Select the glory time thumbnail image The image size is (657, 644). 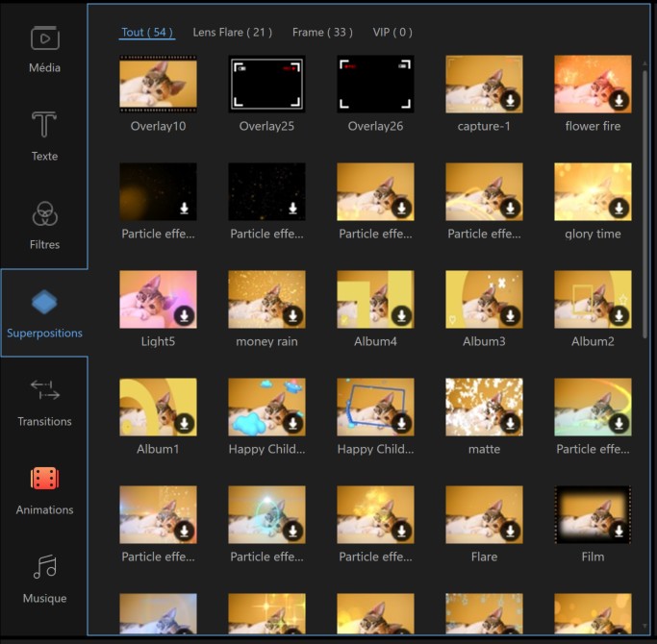pos(593,191)
